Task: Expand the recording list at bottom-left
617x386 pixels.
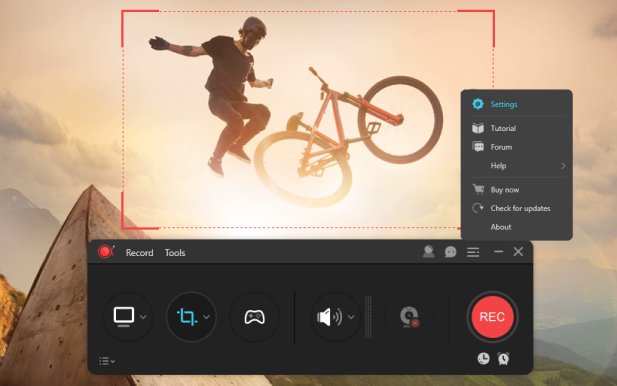Action: coord(107,361)
